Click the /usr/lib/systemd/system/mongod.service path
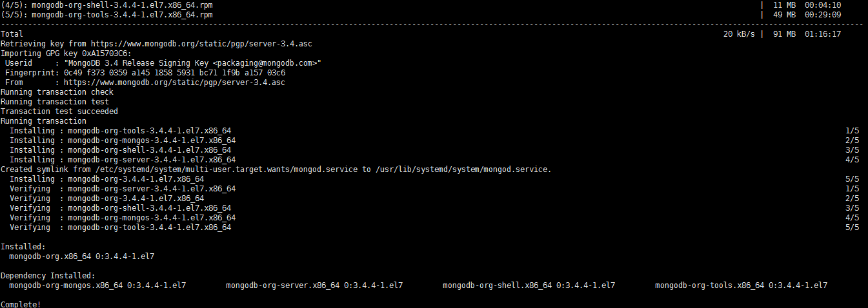The image size is (868, 308). [464, 169]
